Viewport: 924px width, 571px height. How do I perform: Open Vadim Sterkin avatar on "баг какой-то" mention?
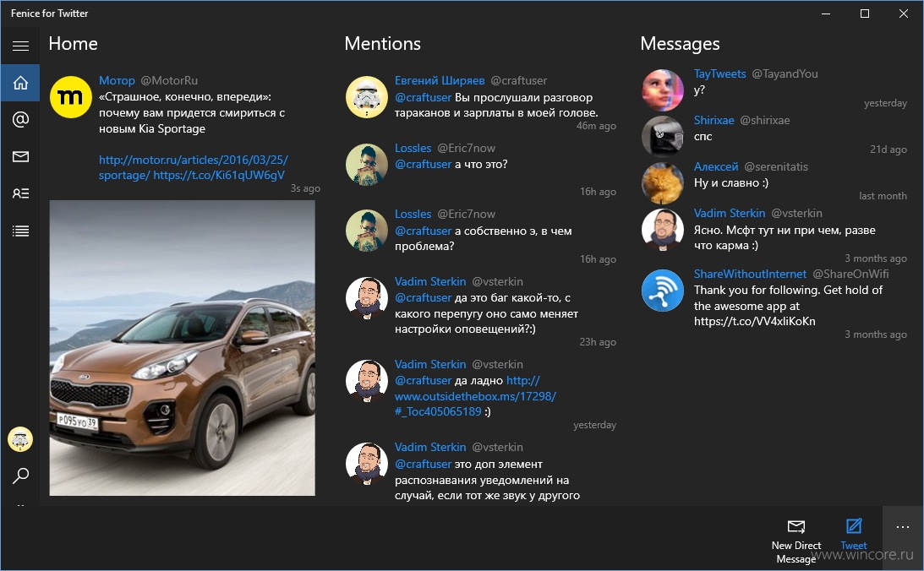(367, 298)
